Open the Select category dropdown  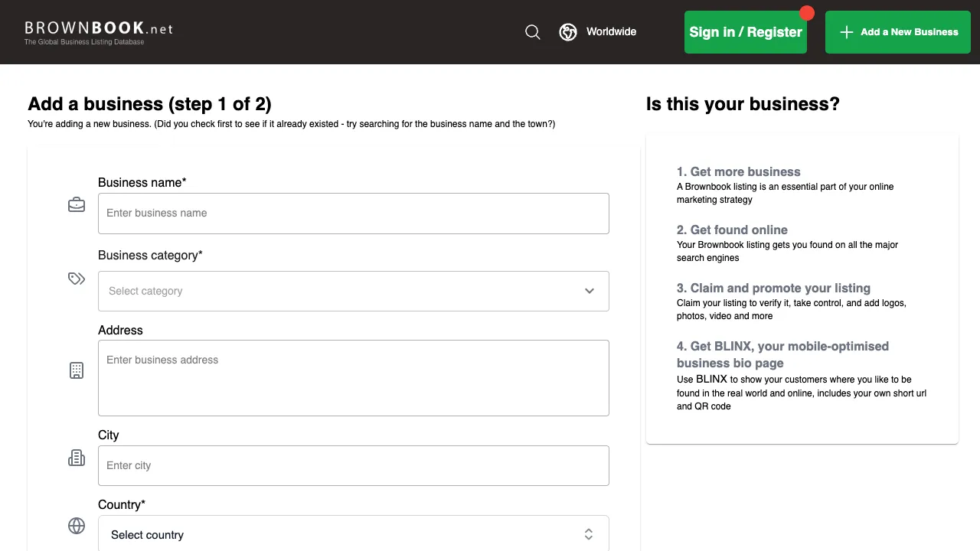[x=354, y=291]
